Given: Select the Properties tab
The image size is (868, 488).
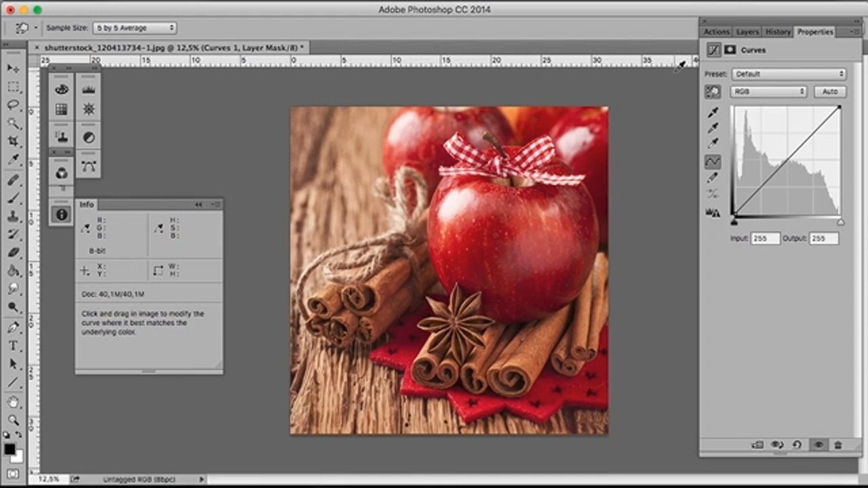Looking at the screenshot, I should (x=815, y=32).
